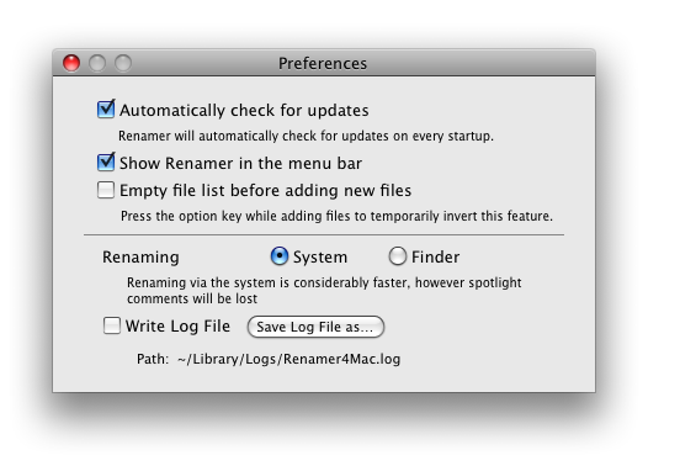
Task: Click the Preferences window title text
Action: [x=323, y=63]
